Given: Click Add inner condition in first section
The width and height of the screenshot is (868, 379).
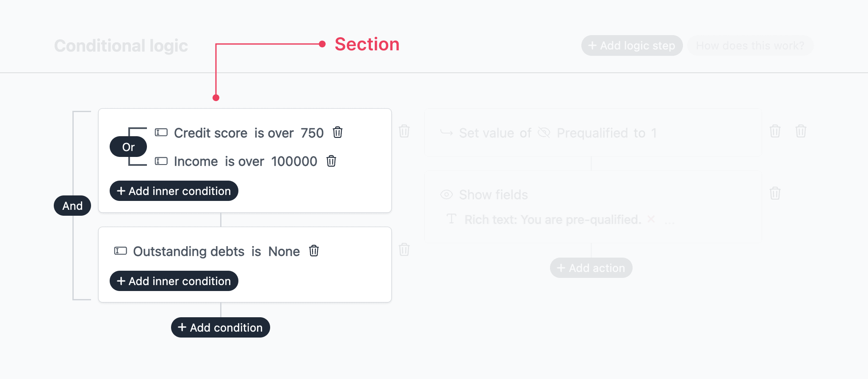Looking at the screenshot, I should click(174, 191).
